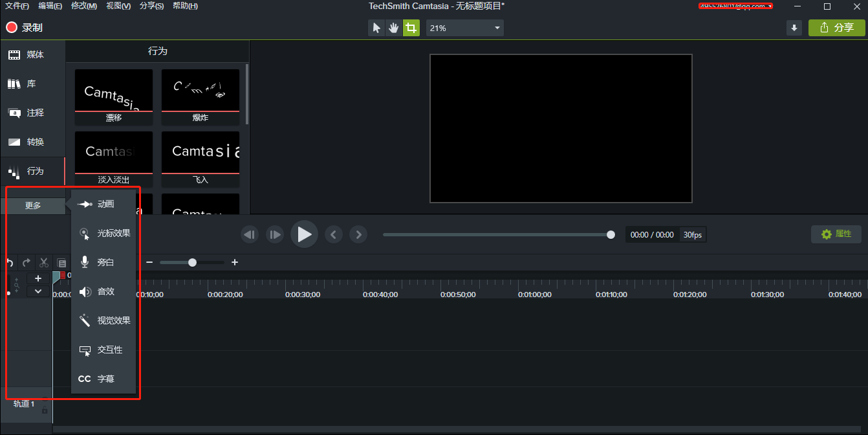
Task: Click the green 分享 share button
Action: (836, 28)
